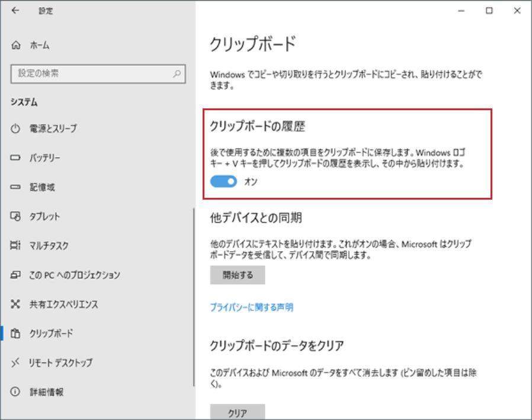Click the Home house icon

tap(16, 45)
